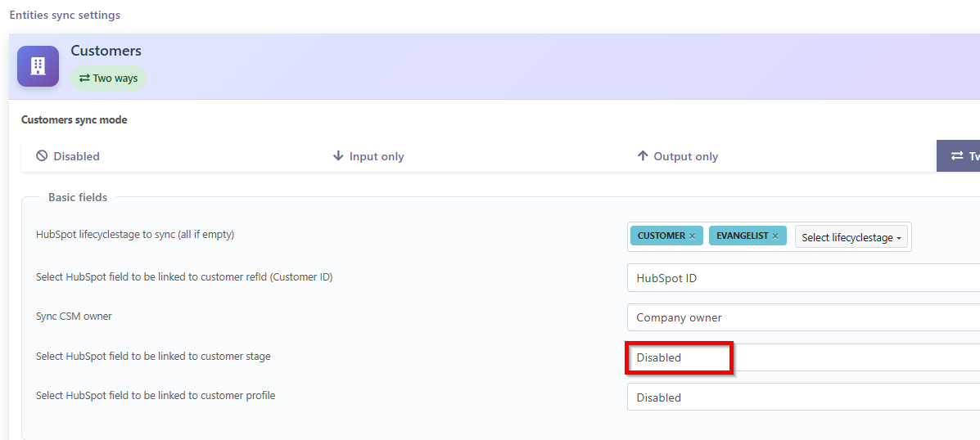Open the Sync CSM owner dropdown
This screenshot has height=440, width=980.
point(802,317)
